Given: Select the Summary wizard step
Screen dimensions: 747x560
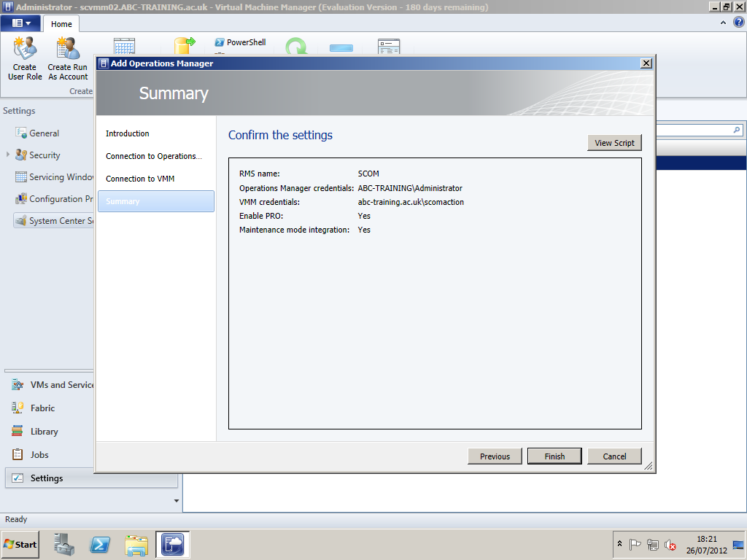Looking at the screenshot, I should (156, 201).
